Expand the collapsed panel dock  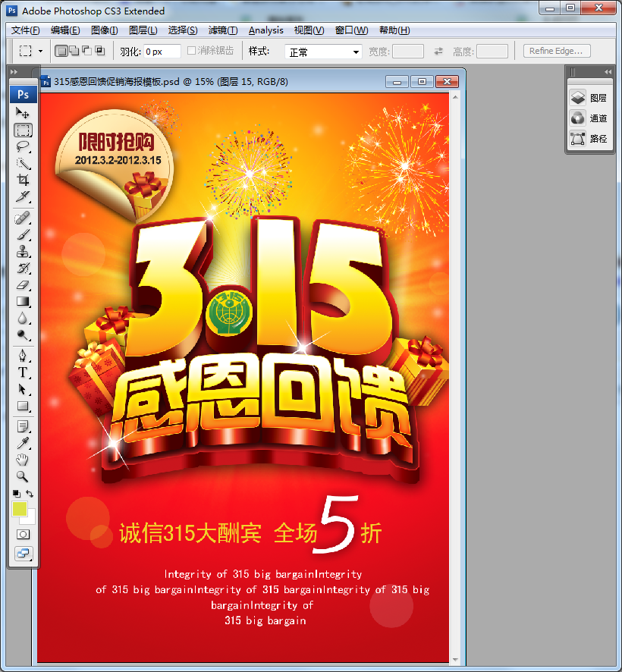pyautogui.click(x=608, y=71)
